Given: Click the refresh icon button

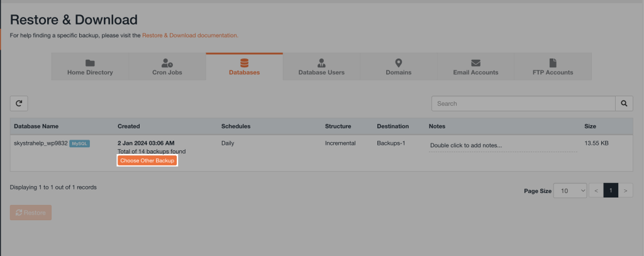Looking at the screenshot, I should point(19,103).
